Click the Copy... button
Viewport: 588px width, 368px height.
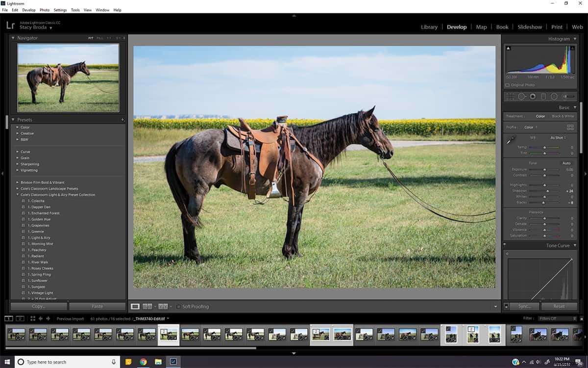pyautogui.click(x=38, y=306)
